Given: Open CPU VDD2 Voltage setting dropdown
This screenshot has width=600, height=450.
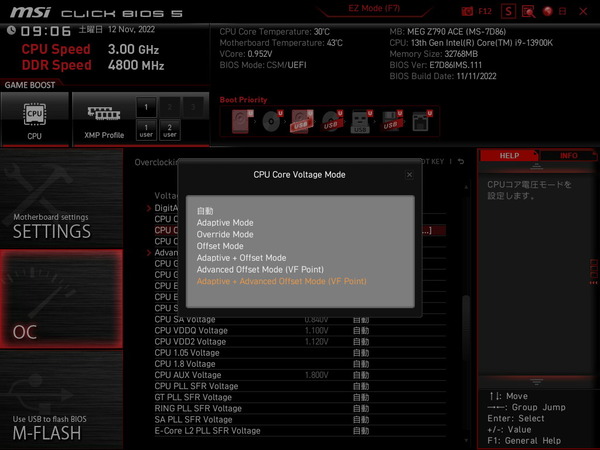Looking at the screenshot, I should coord(361,342).
